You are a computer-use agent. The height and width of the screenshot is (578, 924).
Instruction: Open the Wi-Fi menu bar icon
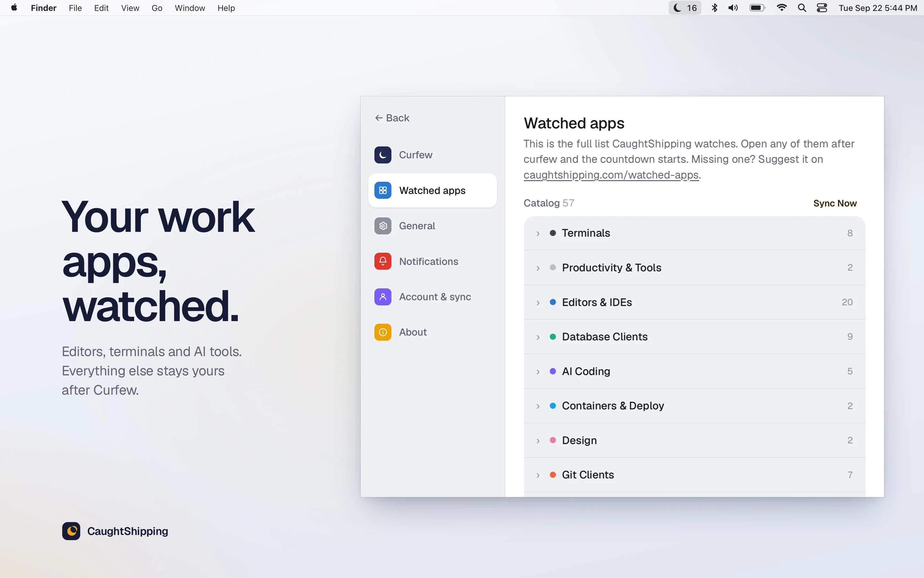782,8
